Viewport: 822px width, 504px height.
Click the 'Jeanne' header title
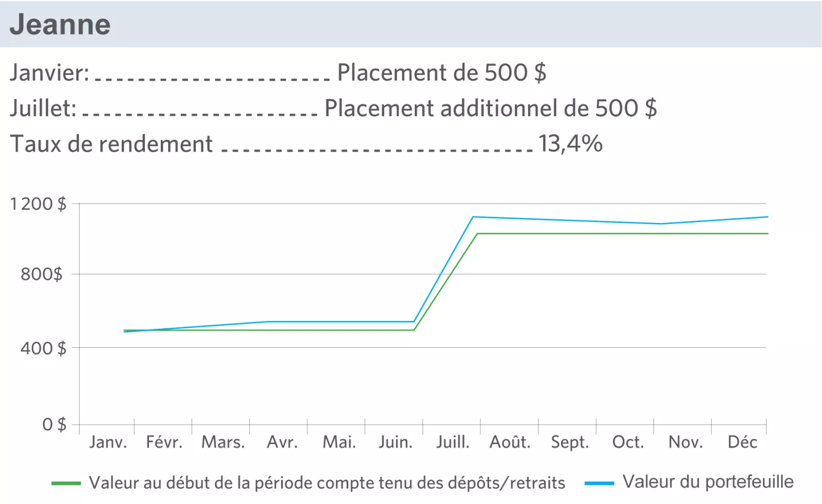(60, 25)
